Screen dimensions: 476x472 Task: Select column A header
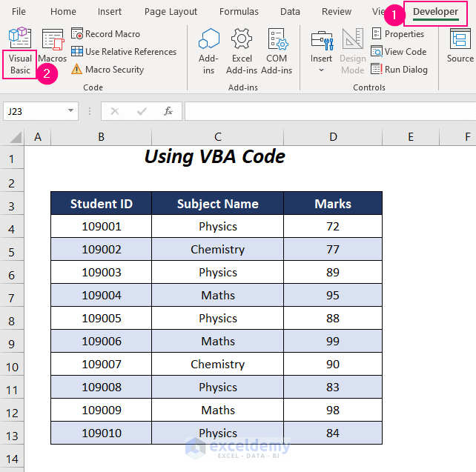(38, 137)
